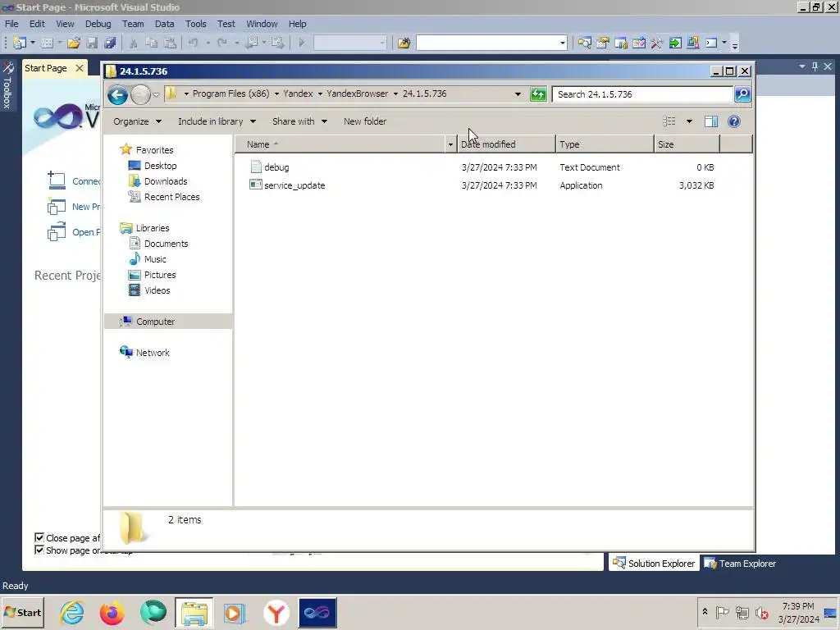840x630 pixels.
Task: Click New folder button
Action: [365, 121]
